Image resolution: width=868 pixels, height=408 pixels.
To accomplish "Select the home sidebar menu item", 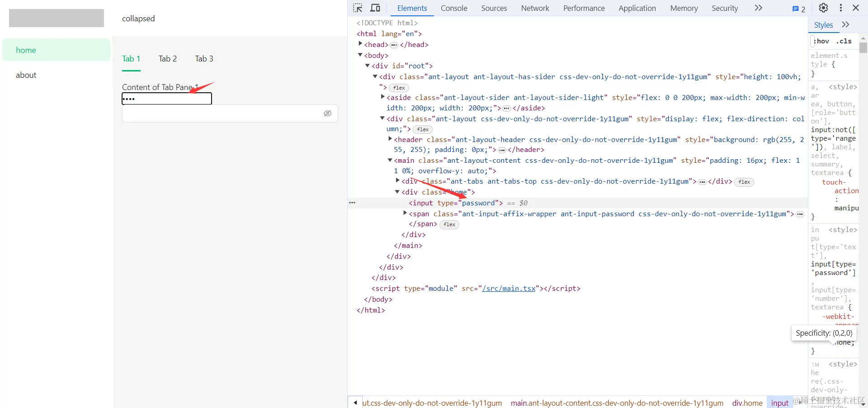I will coord(57,50).
